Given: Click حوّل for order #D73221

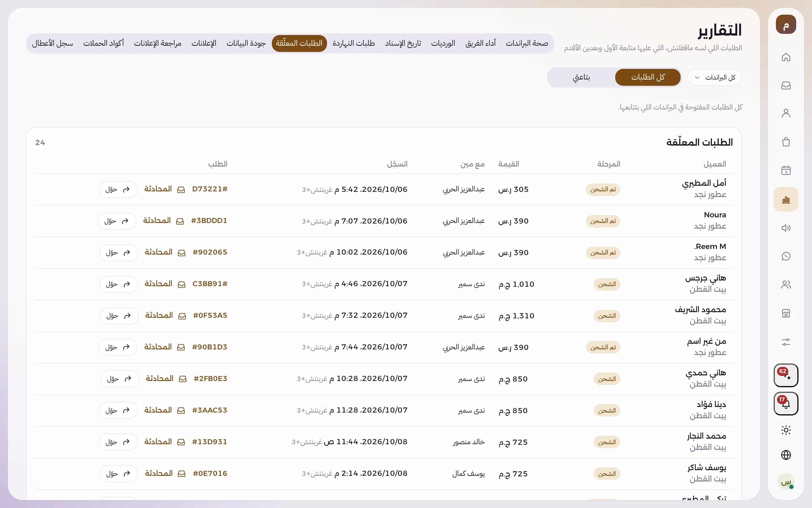Looking at the screenshot, I should [118, 189].
